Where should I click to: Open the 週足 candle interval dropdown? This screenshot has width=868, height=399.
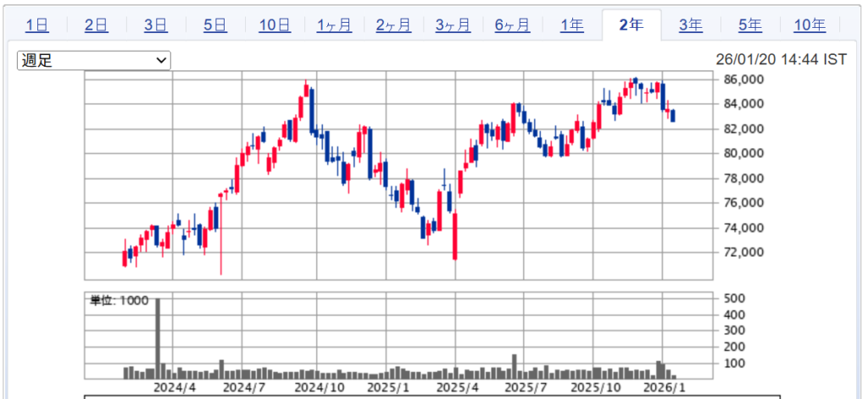(x=94, y=60)
